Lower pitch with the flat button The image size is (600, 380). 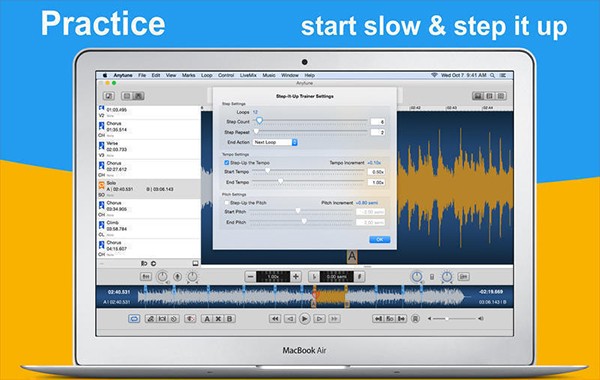click(314, 277)
